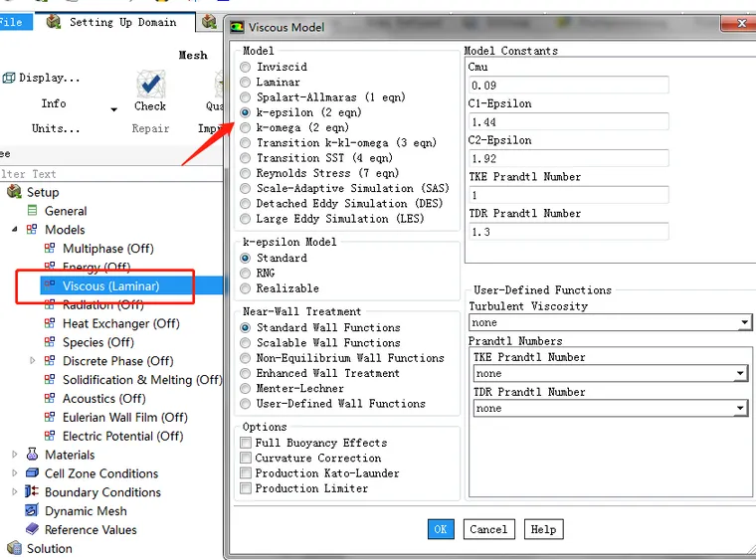The image size is (756, 560).
Task: Expand the Materials tree node
Action: click(15, 454)
